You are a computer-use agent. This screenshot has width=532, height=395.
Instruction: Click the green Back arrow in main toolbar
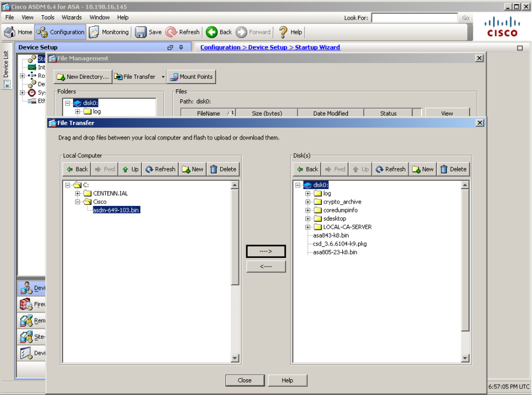coord(212,32)
